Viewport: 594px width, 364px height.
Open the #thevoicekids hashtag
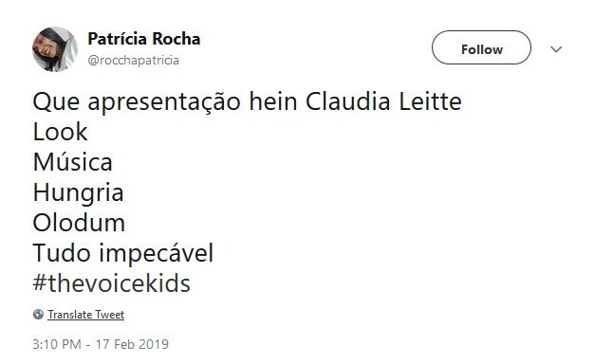click(x=111, y=283)
